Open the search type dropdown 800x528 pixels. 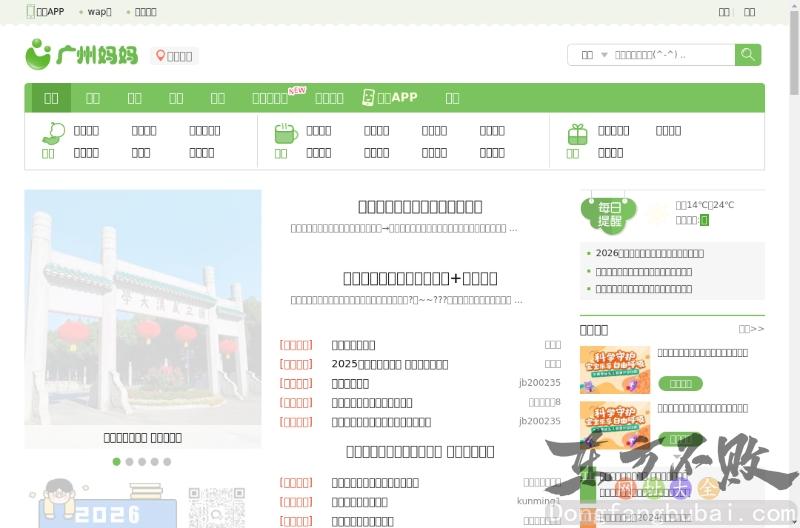[593, 55]
